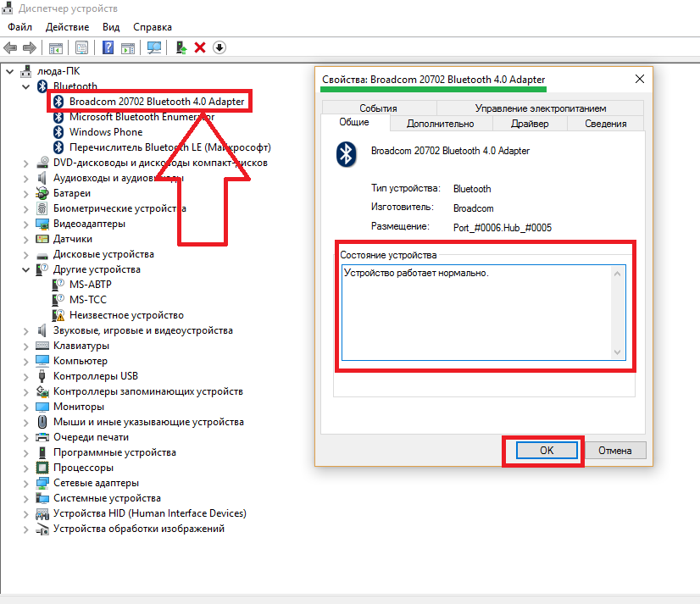Switch to the Драйвер tab
Image resolution: width=700 pixels, height=604 pixels.
pyautogui.click(x=530, y=124)
